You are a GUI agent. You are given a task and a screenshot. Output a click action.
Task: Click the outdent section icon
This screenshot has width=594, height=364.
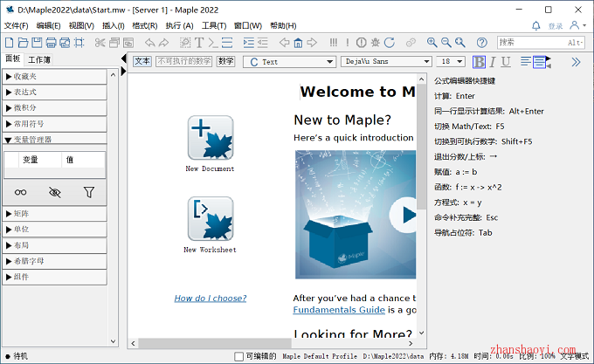(x=263, y=43)
